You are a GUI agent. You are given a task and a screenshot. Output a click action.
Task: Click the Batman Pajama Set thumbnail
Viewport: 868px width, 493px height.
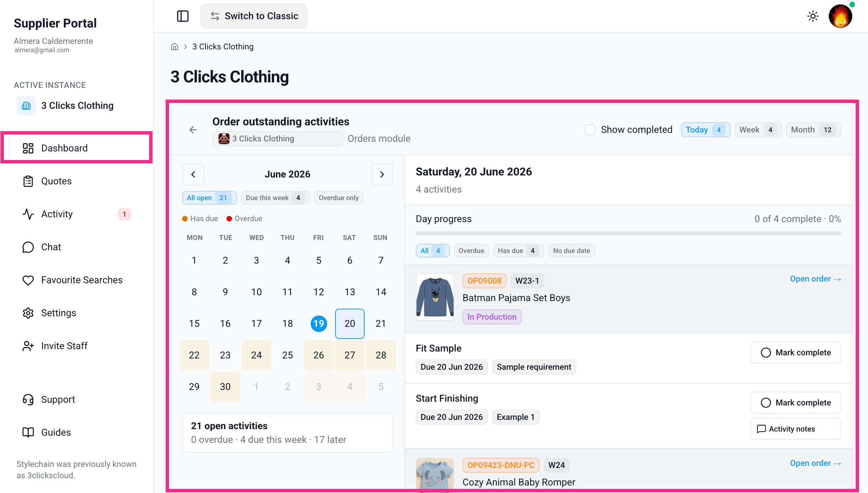coord(435,297)
